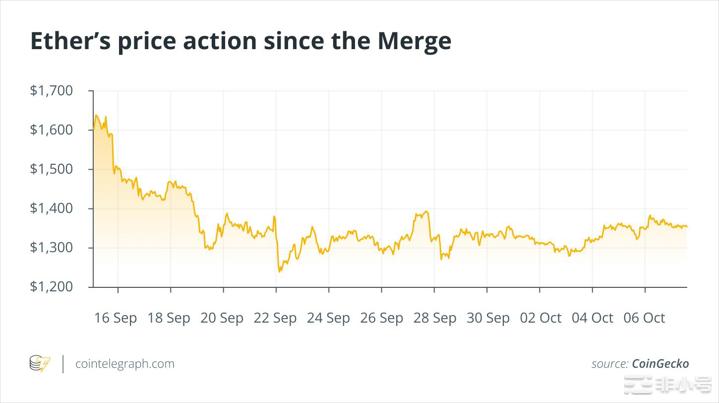This screenshot has width=719, height=403.
Task: Click the Cointelegraph logo icon
Action: coord(40,364)
